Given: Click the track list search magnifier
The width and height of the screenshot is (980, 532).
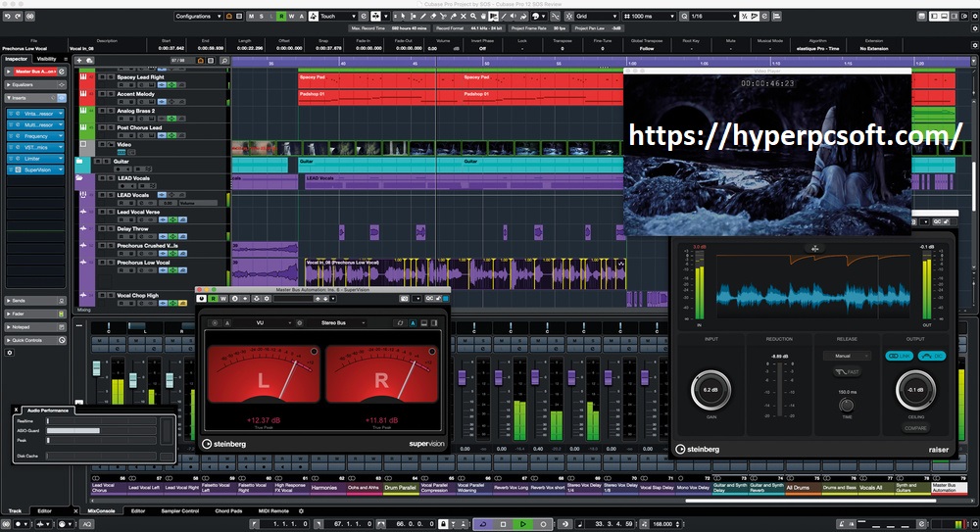Looking at the screenshot, I should [224, 61].
